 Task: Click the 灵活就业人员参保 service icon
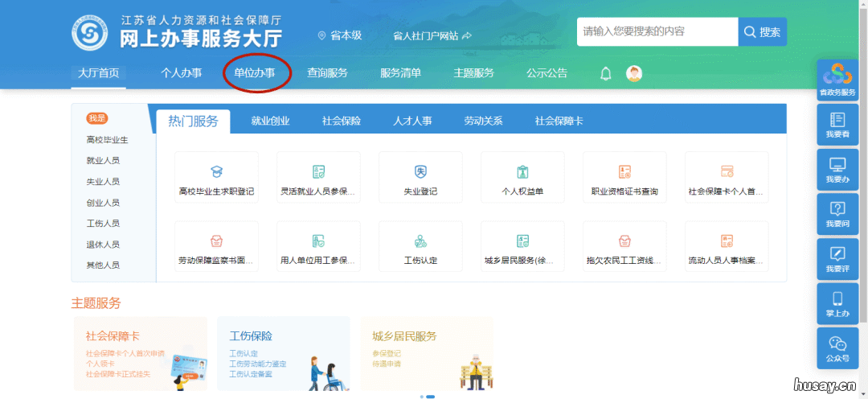click(318, 171)
